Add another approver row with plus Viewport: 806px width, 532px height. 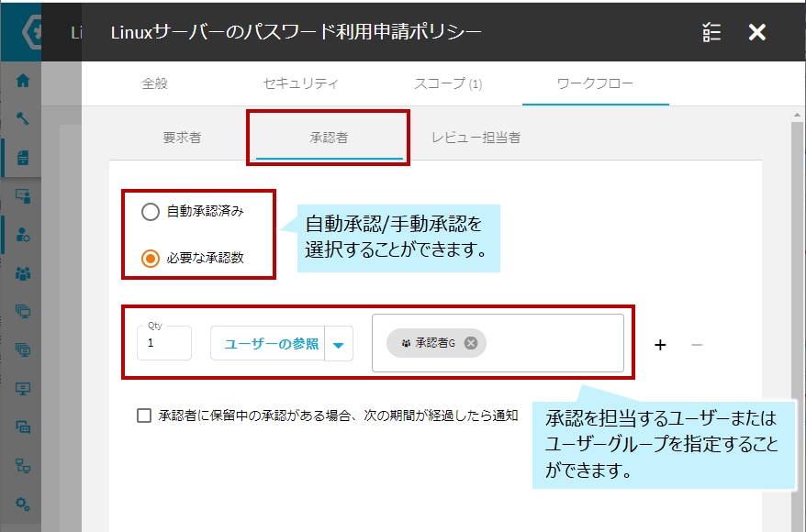(661, 345)
